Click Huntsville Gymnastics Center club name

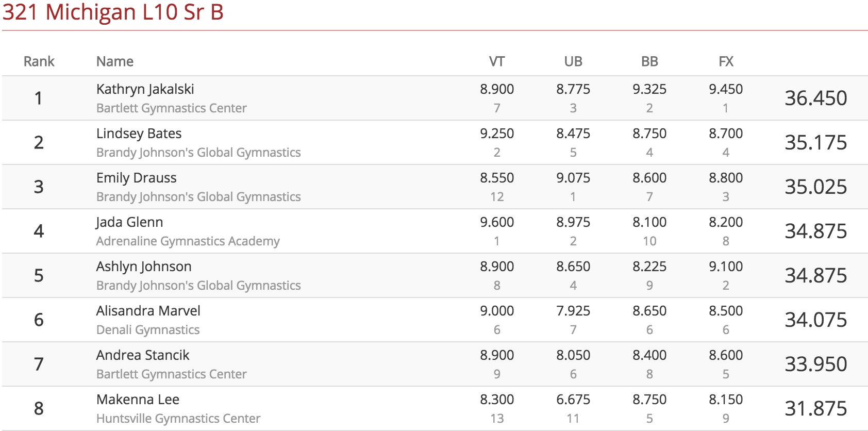click(x=178, y=419)
